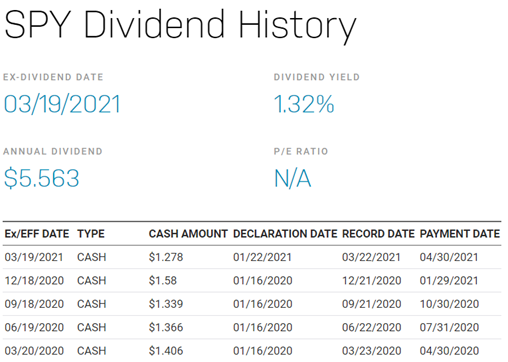This screenshot has height=362, width=508.
Task: Select ex date 03/20/2020 in the table
Action: tap(34, 351)
